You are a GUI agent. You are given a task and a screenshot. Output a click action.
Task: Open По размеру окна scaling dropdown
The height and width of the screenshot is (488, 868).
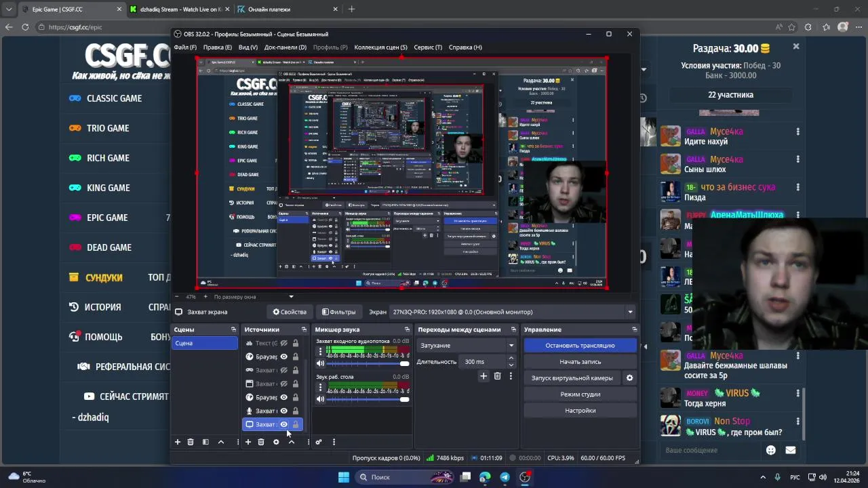[254, 297]
